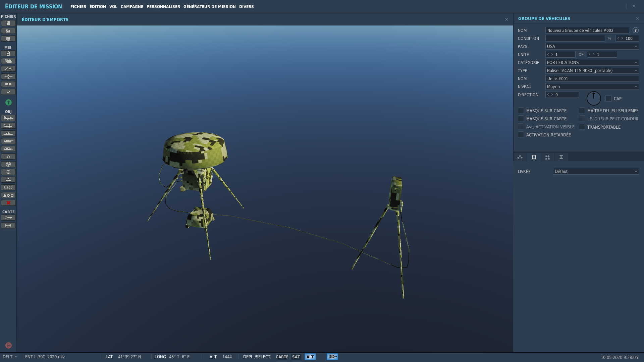The image size is (644, 362).
Task: Click the direction heading dial
Action: 594,99
